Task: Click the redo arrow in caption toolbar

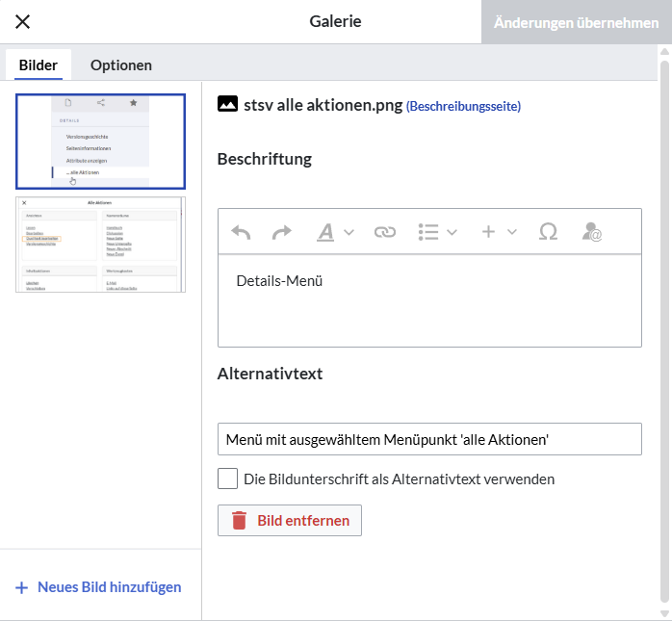Action: pyautogui.click(x=281, y=232)
